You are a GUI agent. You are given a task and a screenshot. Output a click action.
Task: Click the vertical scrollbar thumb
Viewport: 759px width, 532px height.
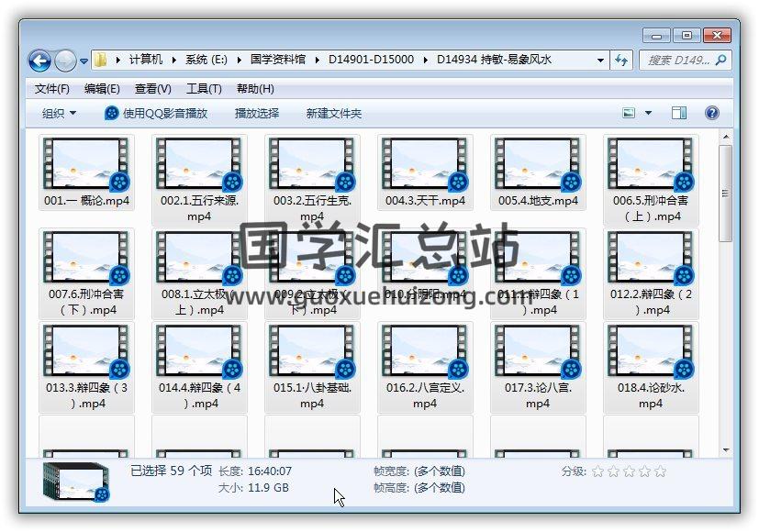coord(726,194)
